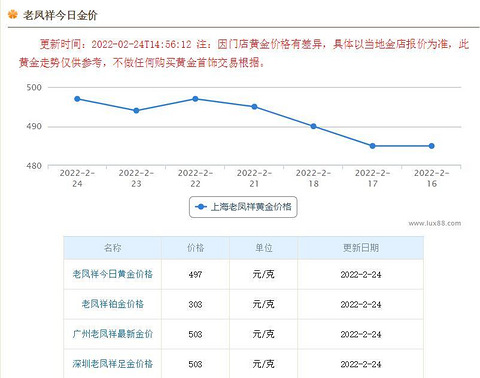The width and height of the screenshot is (480, 378).
Task: Click the www.lux88.com chart credit
Action: (x=435, y=223)
